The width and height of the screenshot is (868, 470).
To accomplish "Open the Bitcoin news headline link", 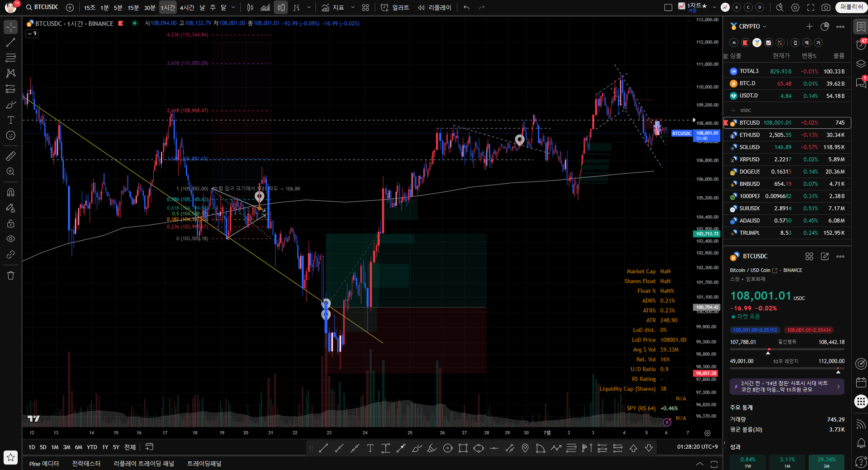I will coord(787,387).
